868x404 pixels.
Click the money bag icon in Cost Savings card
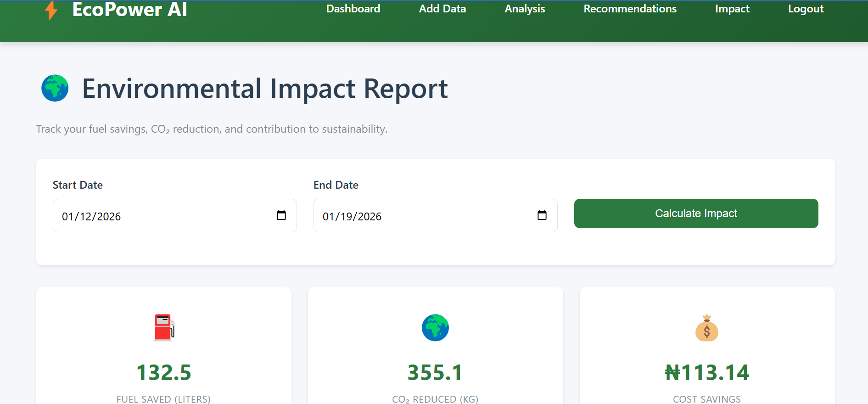707,328
